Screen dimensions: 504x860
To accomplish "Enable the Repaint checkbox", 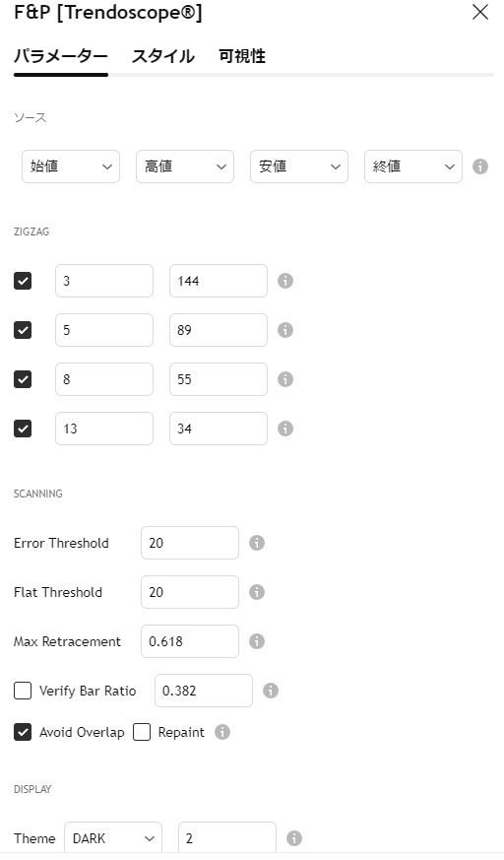I will (x=142, y=732).
